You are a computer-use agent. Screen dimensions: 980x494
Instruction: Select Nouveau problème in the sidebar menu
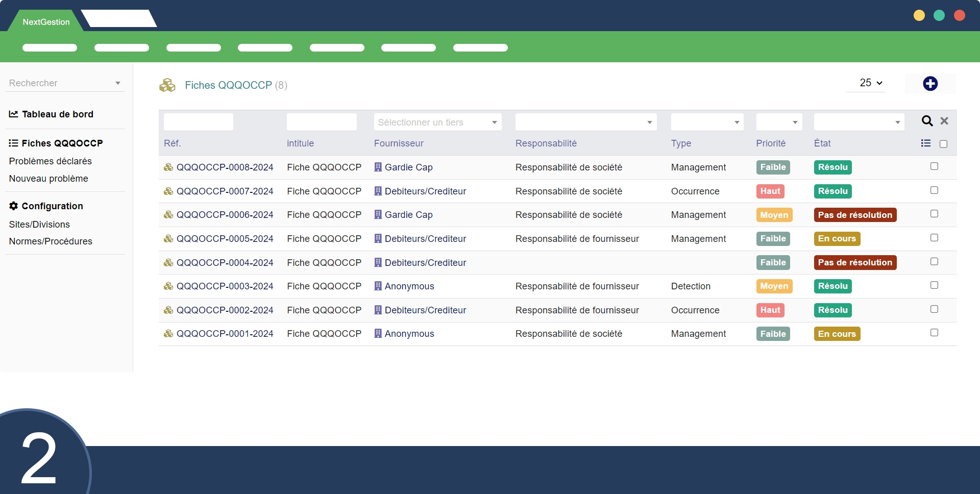(48, 179)
